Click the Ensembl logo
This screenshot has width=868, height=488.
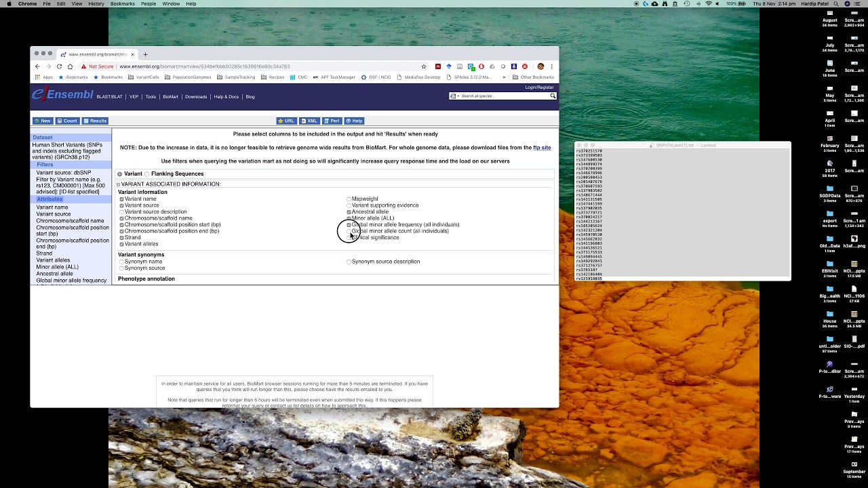(x=62, y=95)
